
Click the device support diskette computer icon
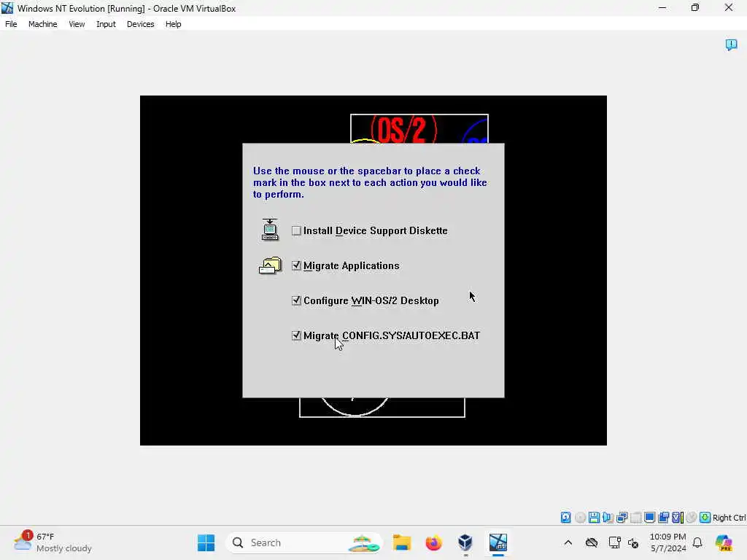pos(270,230)
